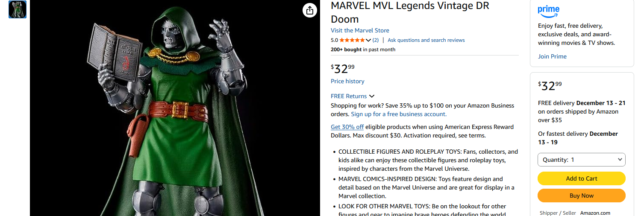644x216 pixels.
Task: Click the Get 30% off offer link
Action: coord(347,127)
